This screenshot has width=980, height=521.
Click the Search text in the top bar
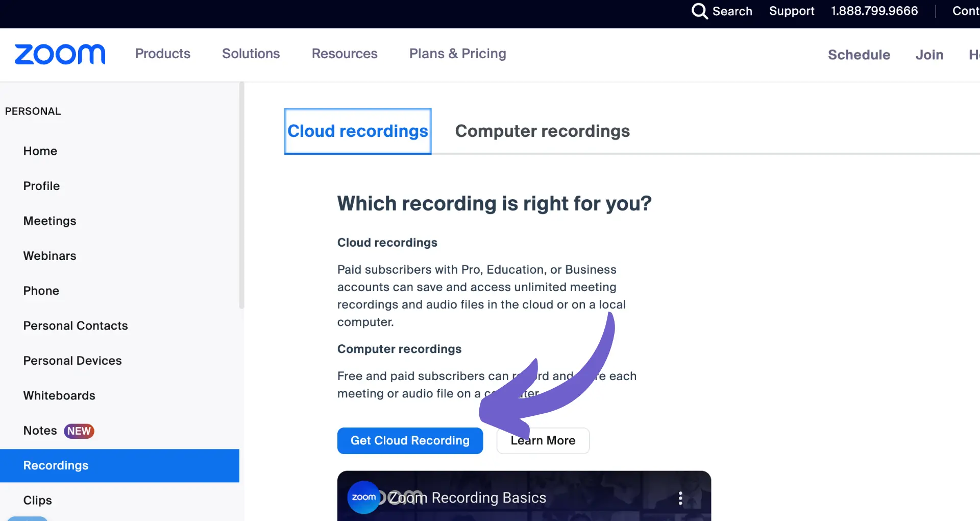[732, 11]
